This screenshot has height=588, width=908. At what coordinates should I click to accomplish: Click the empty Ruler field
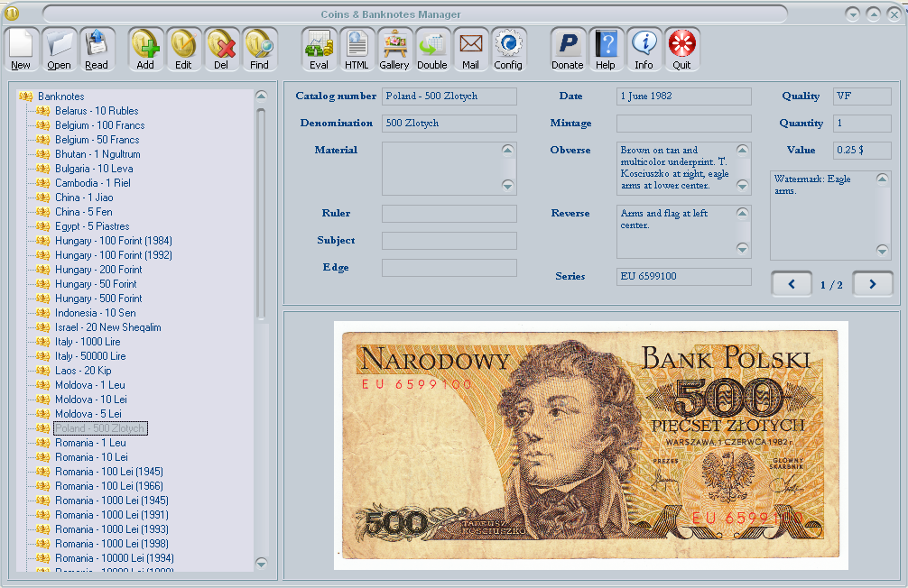(x=449, y=214)
